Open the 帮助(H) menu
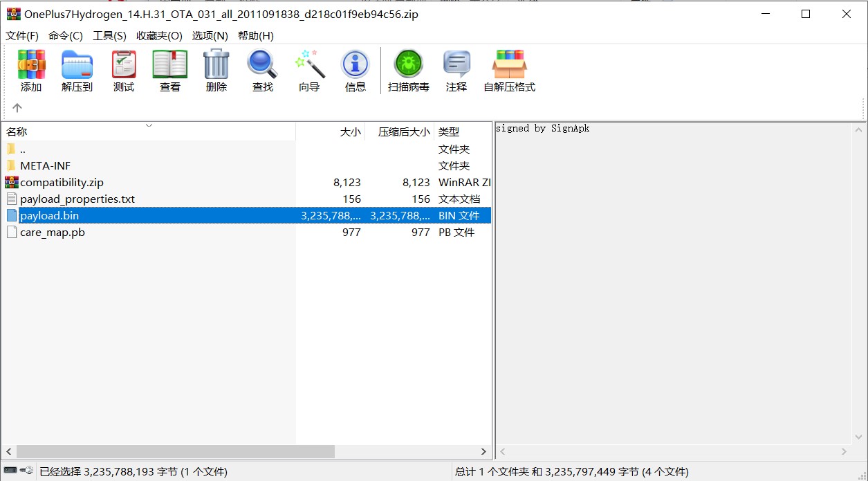The image size is (868, 481). tap(256, 36)
